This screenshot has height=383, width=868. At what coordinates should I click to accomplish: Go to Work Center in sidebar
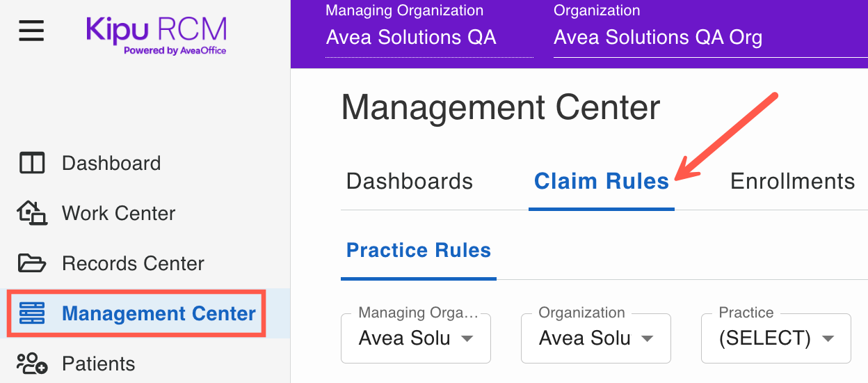tap(118, 213)
